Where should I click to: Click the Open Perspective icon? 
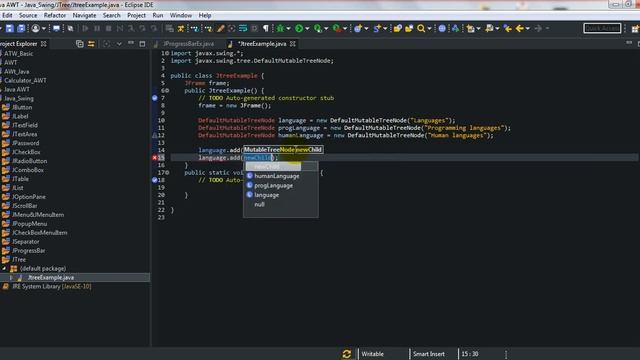(x=635, y=29)
